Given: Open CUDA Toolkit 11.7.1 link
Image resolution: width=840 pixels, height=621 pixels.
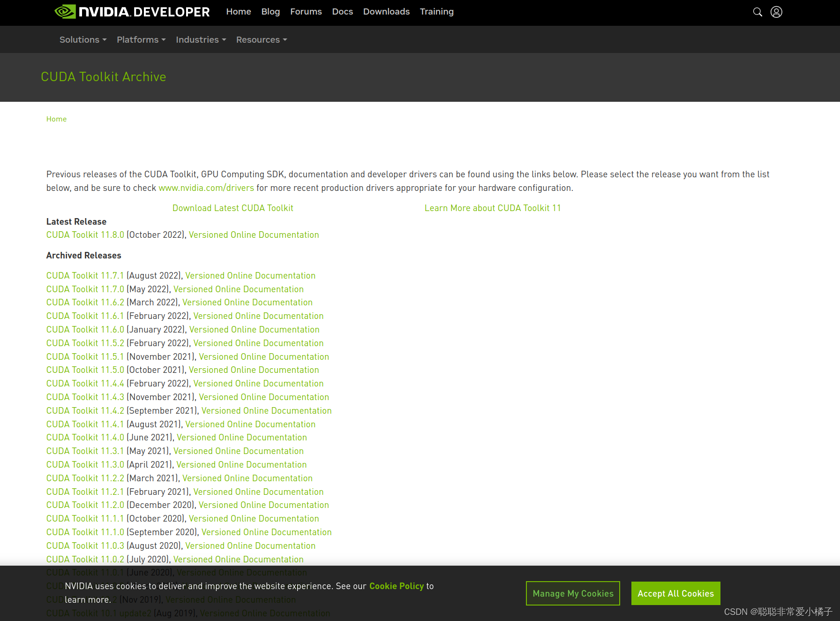Looking at the screenshot, I should 85,275.
